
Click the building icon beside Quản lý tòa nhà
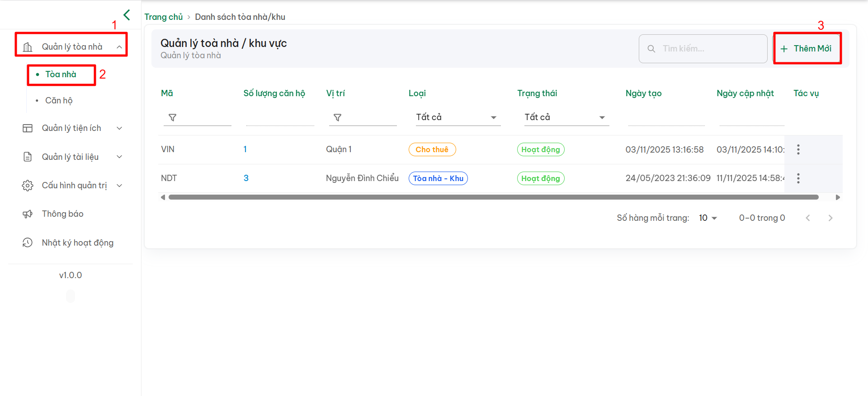tap(28, 47)
